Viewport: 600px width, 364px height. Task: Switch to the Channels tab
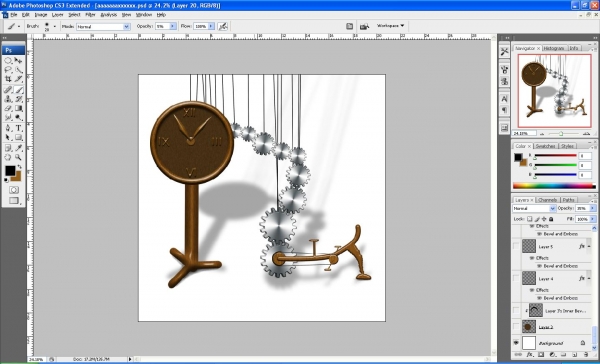coord(548,200)
